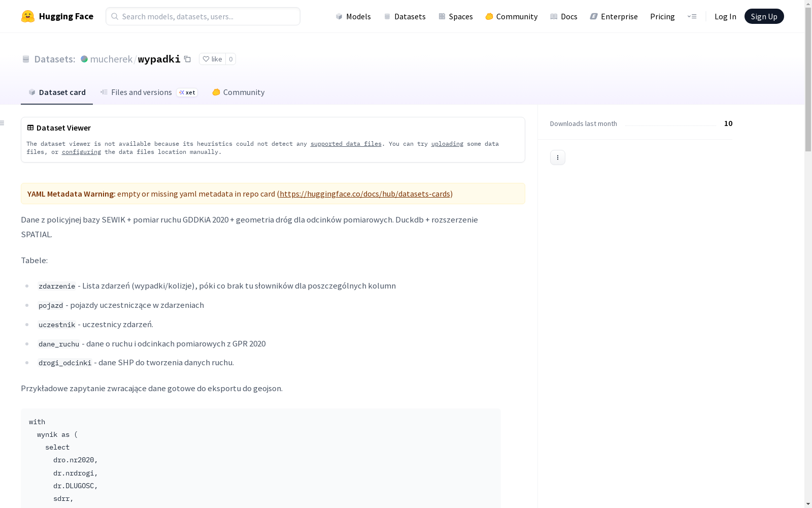Open the Datasets nav item
Screen dimensions: 812x508
click(404, 16)
